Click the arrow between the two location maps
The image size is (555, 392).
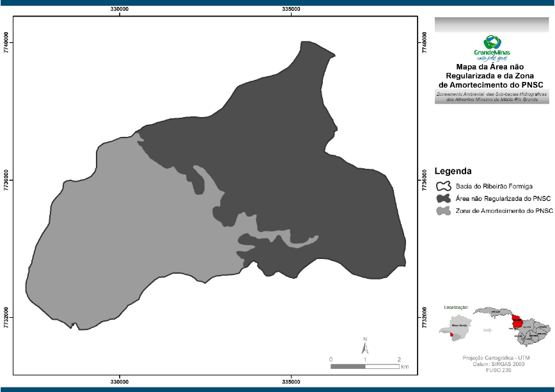tap(487, 331)
